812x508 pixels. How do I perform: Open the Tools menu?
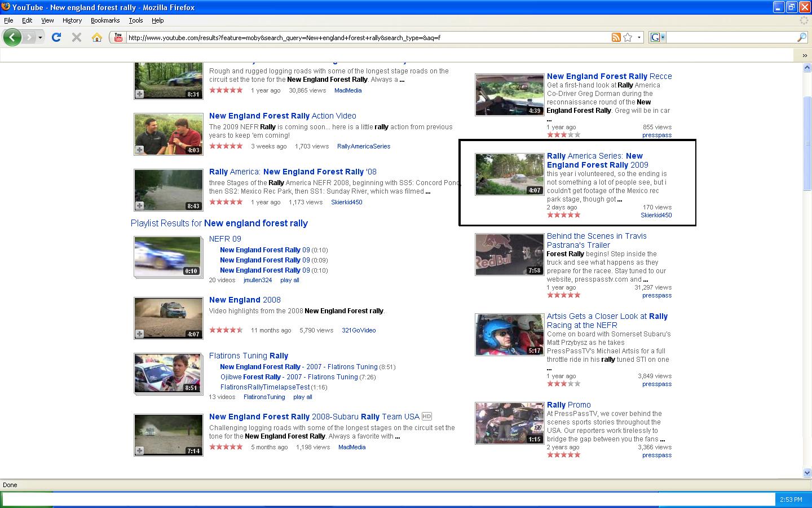tap(135, 20)
